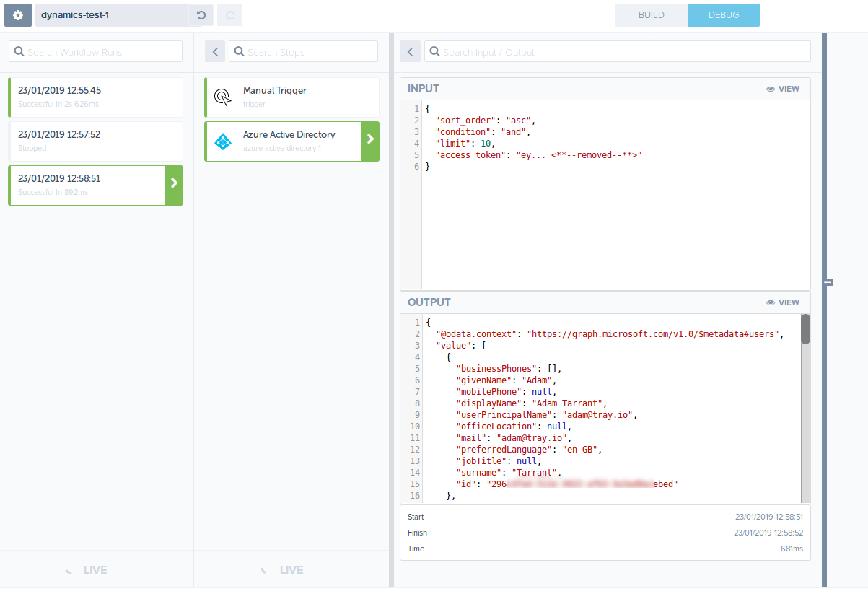The image size is (868, 594).
Task: Click the Manual Trigger cursor icon
Action: [223, 97]
